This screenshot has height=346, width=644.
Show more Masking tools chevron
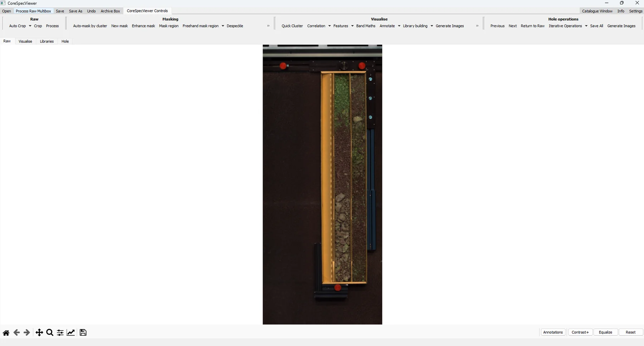pyautogui.click(x=268, y=26)
